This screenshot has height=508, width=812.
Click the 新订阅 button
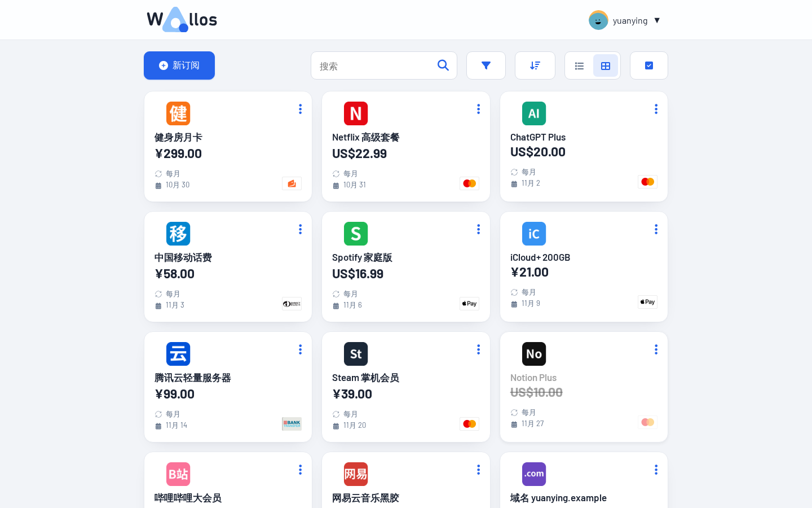coord(179,65)
